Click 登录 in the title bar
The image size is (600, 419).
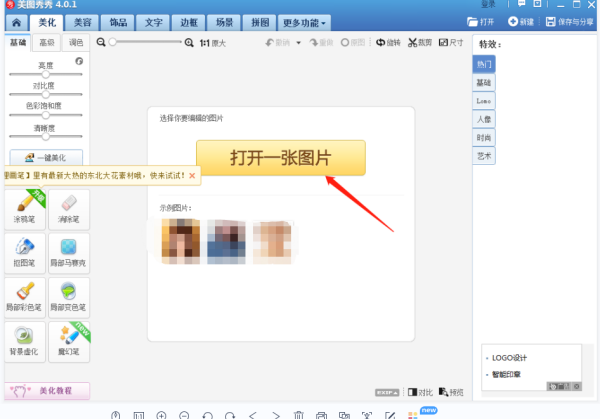coord(488,4)
